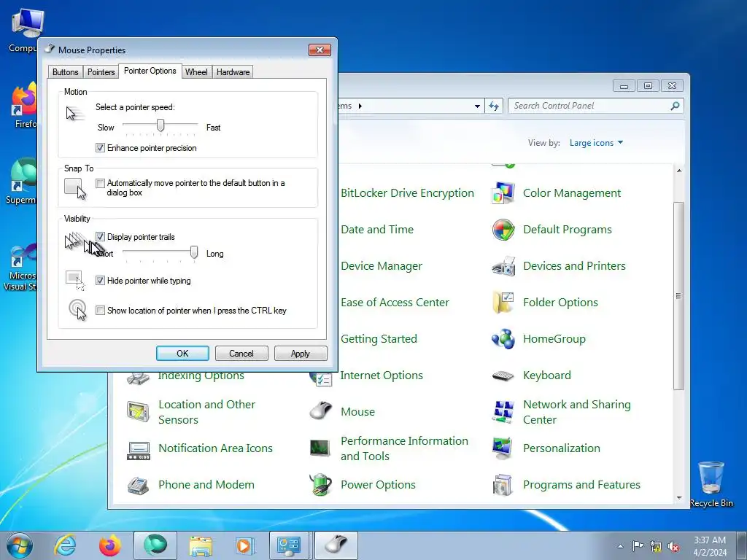
Task: Launch Internet Explorer from the taskbar
Action: point(64,545)
